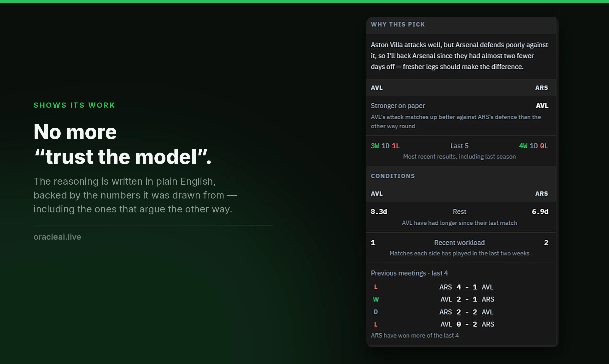Click the AVL value beside 'Stronger on paper'

(542, 106)
